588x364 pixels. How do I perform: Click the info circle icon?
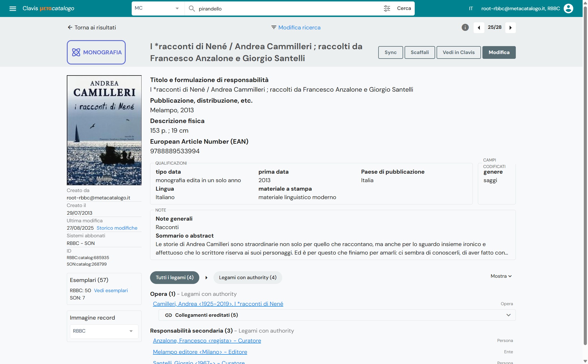pyautogui.click(x=465, y=27)
